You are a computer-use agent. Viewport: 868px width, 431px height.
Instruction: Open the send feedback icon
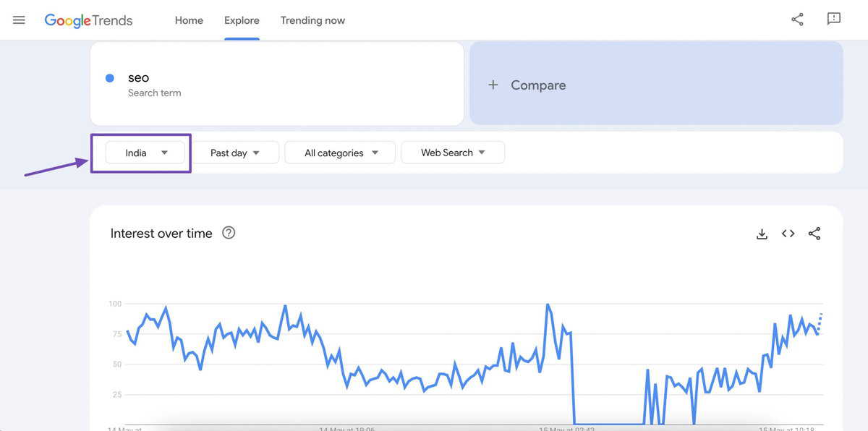pyautogui.click(x=834, y=20)
